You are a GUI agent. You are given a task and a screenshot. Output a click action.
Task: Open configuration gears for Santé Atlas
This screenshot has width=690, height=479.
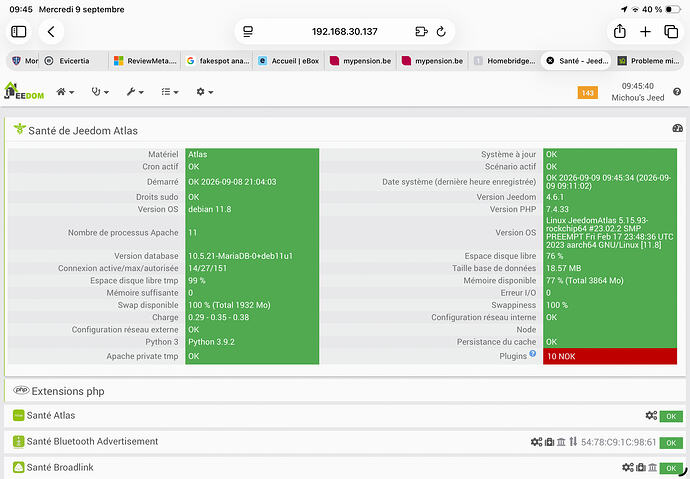(651, 415)
